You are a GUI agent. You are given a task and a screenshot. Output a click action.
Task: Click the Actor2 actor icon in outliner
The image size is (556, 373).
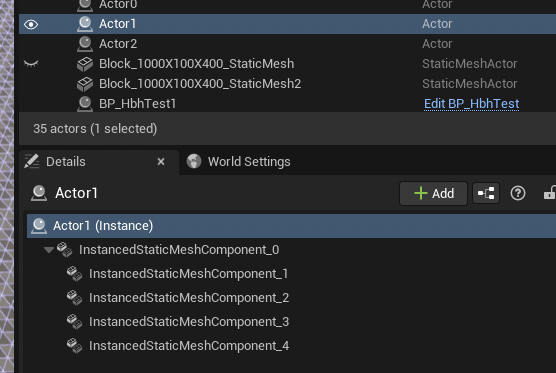[x=85, y=44]
